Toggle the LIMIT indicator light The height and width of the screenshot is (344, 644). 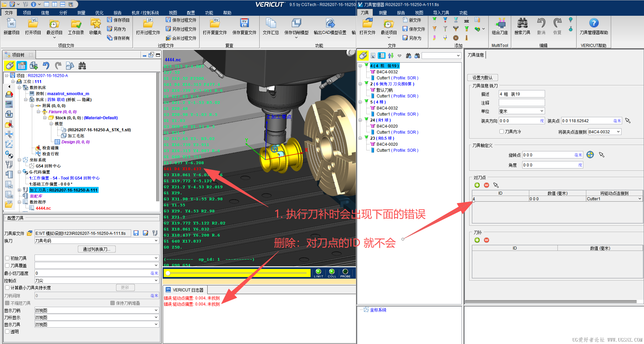coord(318,272)
